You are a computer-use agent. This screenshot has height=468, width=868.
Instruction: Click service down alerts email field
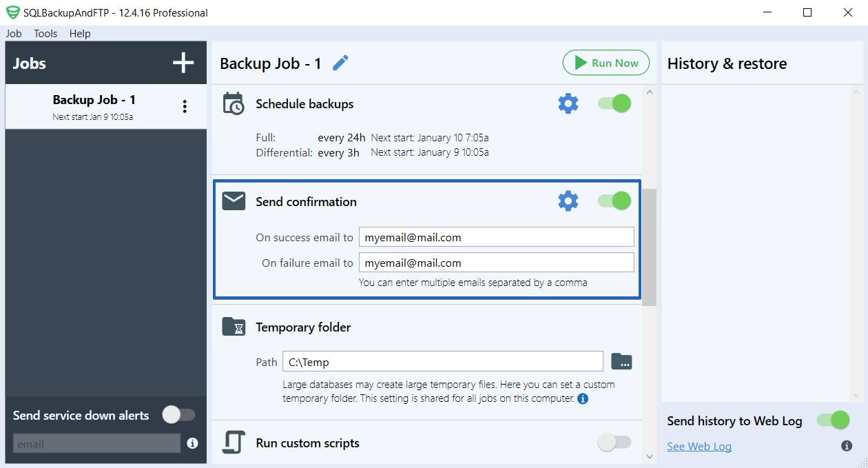coord(96,444)
